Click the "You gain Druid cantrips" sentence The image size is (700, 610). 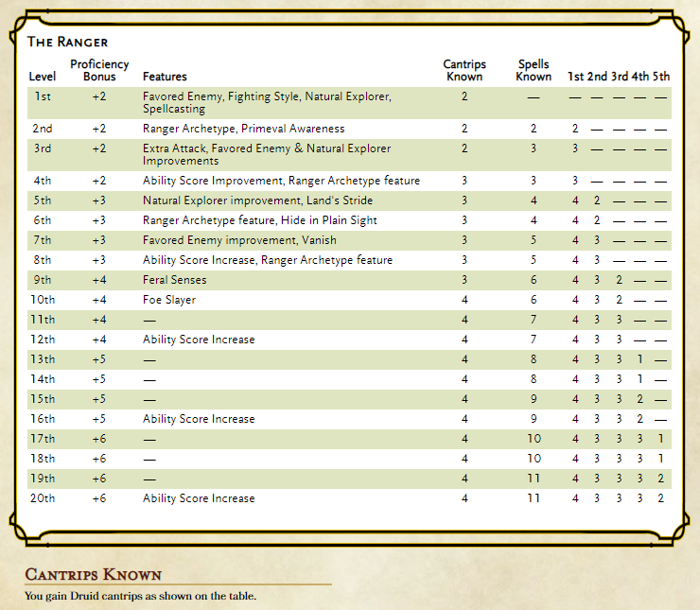140,596
